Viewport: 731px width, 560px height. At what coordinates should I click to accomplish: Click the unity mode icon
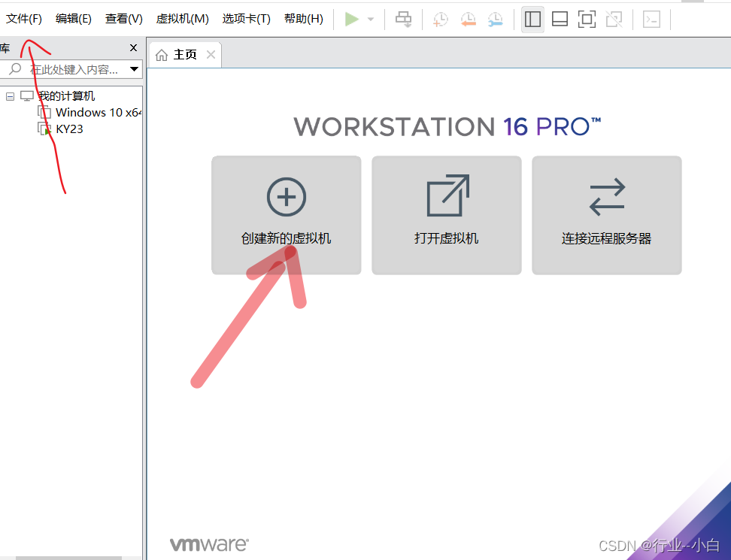(614, 19)
